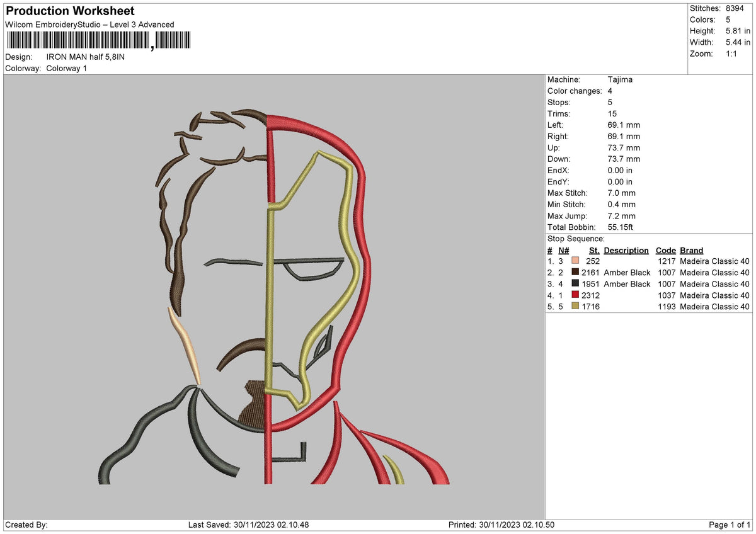The width and height of the screenshot is (756, 534).
Task: Select stitch count 2161 in stop 2 row
Action: click(x=590, y=273)
